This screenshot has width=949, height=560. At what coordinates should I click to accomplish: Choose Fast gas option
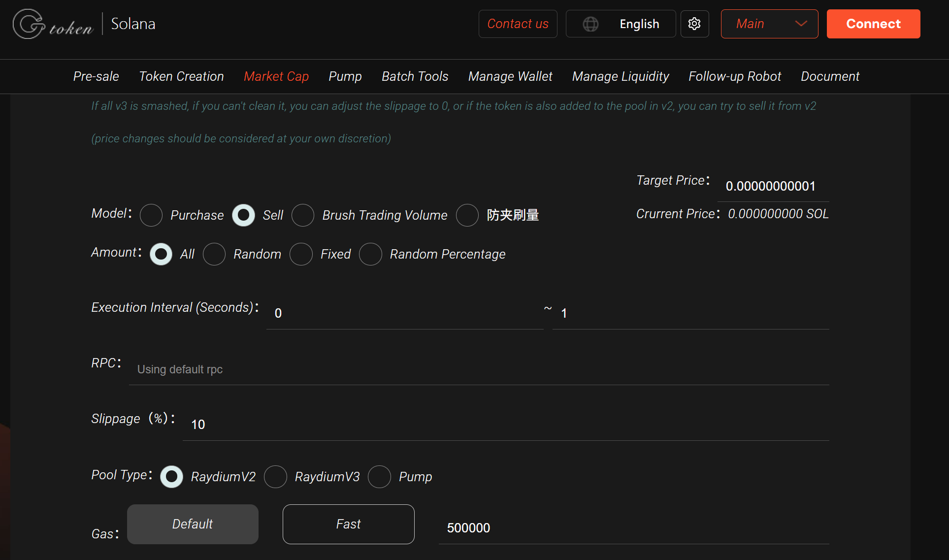pyautogui.click(x=348, y=524)
